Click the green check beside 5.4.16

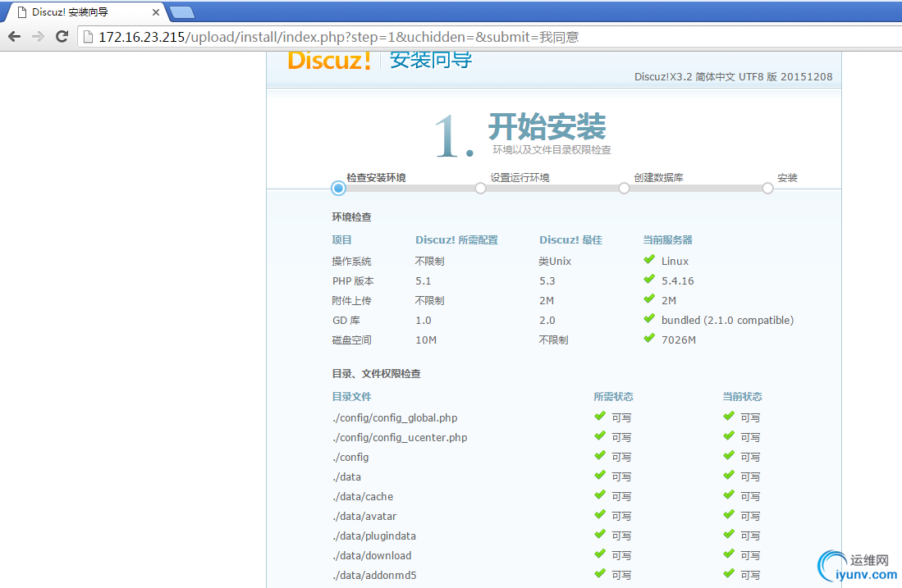[649, 279]
